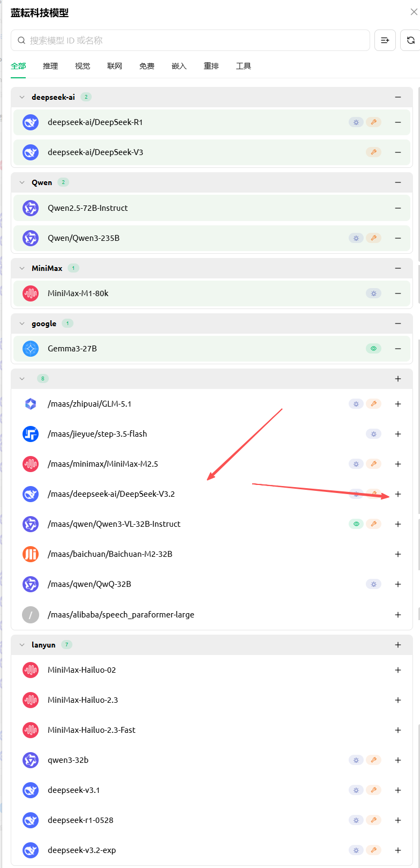This screenshot has height=868, width=420.
Task: Click the vision eye tag on Qwen3-VL-32B-Instruct
Action: tap(356, 524)
